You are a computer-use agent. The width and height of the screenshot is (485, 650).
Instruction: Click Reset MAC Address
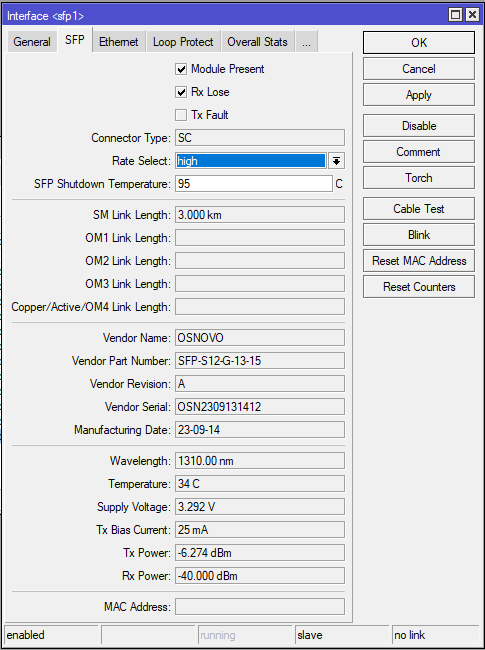pyautogui.click(x=419, y=261)
